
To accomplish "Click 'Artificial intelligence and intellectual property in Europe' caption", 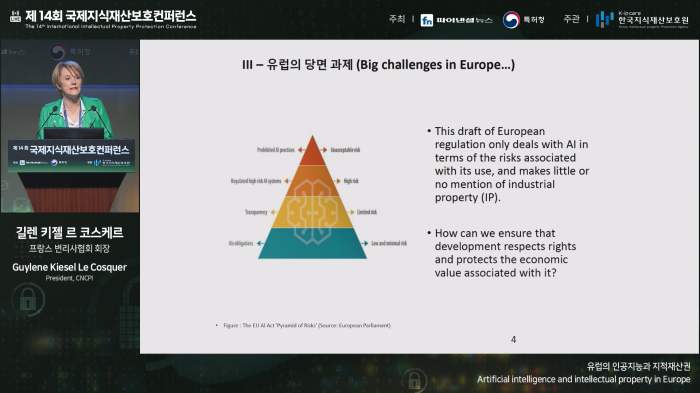I will tap(583, 379).
